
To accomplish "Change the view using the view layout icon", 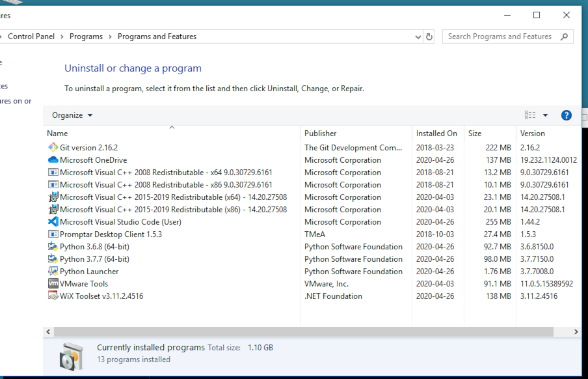I will tap(530, 115).
